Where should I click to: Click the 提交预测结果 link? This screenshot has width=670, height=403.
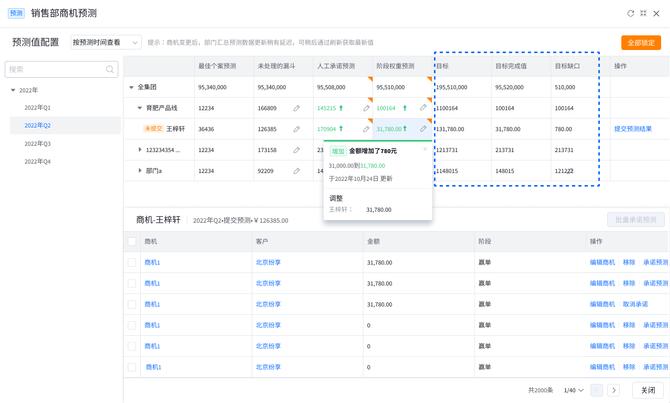click(633, 129)
